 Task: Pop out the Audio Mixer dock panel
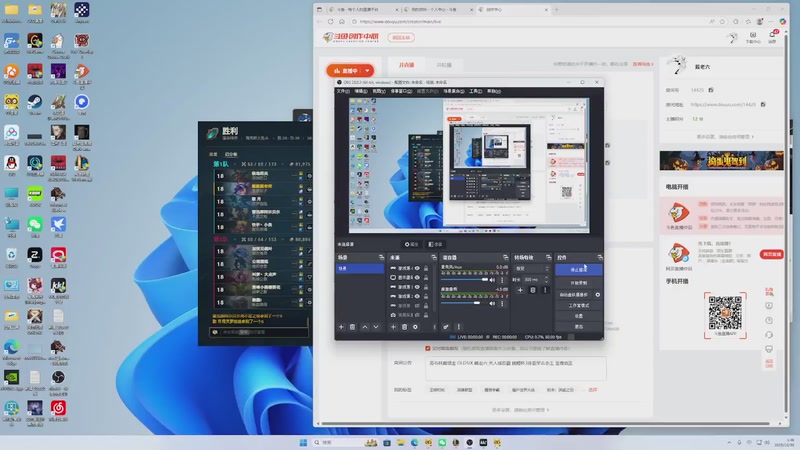click(506, 257)
